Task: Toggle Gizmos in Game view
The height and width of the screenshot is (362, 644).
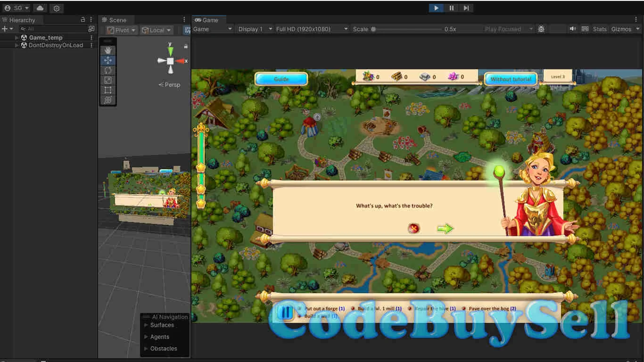Action: (621, 29)
